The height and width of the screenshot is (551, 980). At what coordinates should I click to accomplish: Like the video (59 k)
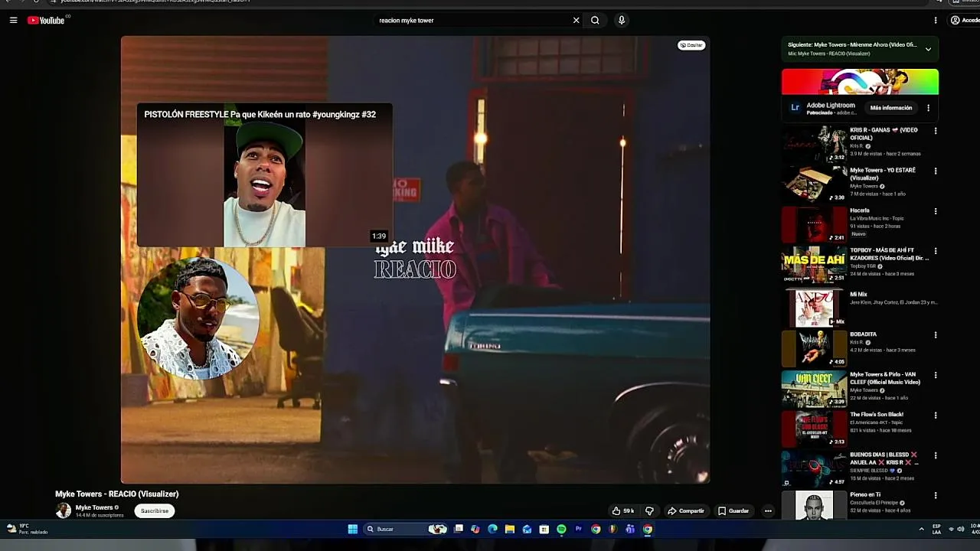pyautogui.click(x=622, y=510)
